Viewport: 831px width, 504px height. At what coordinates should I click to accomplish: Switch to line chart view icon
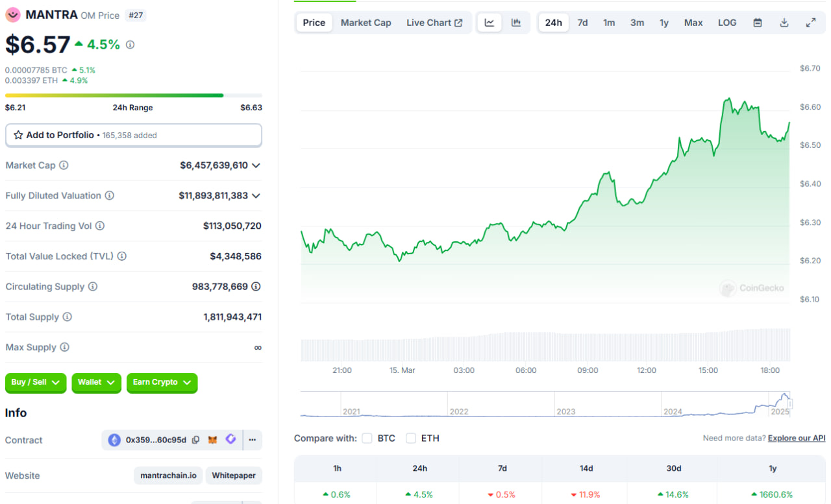[490, 23]
